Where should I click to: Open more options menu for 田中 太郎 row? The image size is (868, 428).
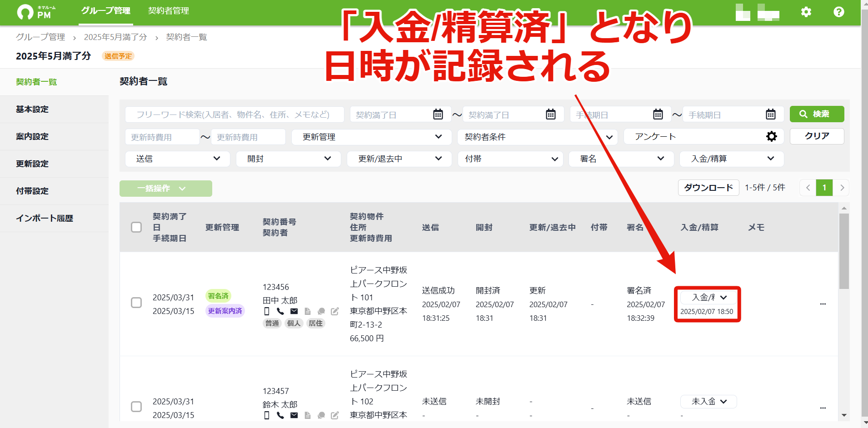[823, 304]
